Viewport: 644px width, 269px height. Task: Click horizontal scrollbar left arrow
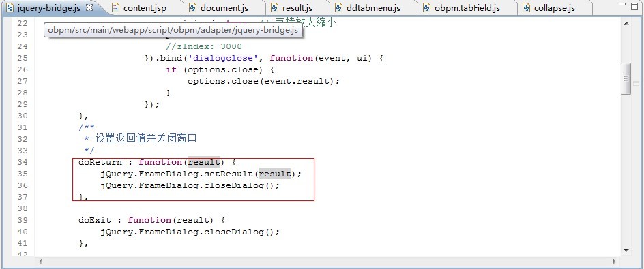[x=40, y=262]
